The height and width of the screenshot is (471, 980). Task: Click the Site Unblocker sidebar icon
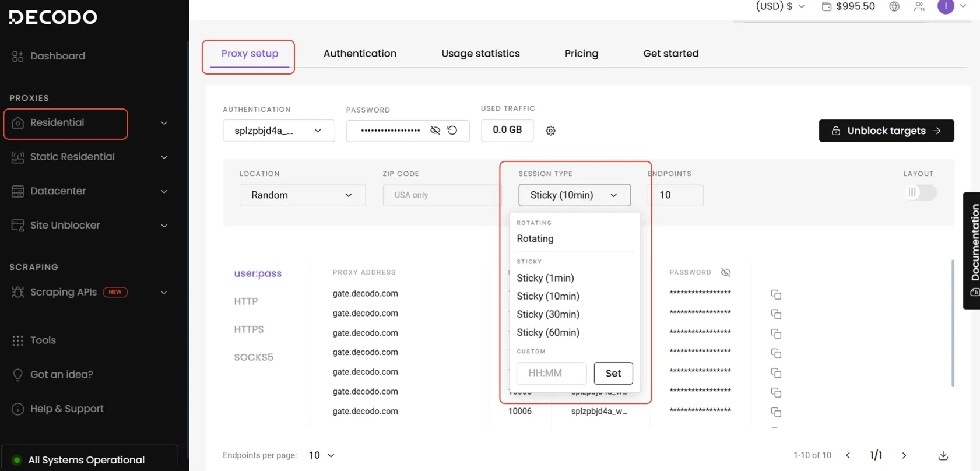pyautogui.click(x=17, y=226)
